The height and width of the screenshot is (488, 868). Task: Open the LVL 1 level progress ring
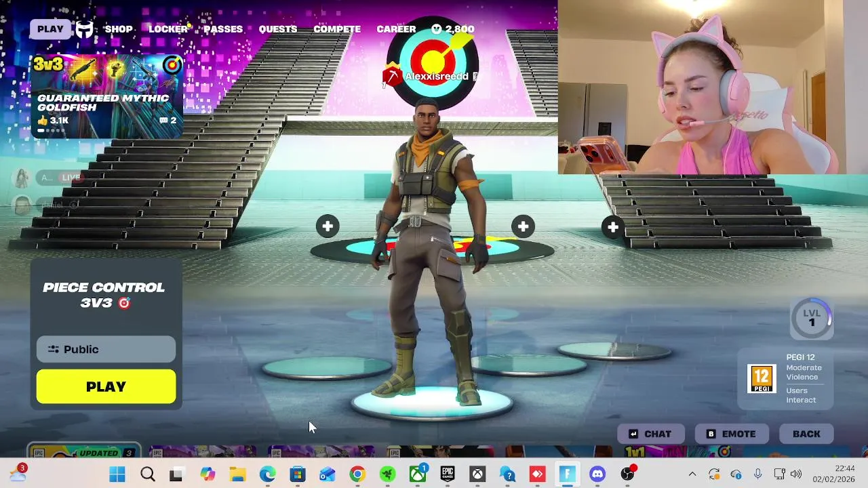(x=812, y=318)
